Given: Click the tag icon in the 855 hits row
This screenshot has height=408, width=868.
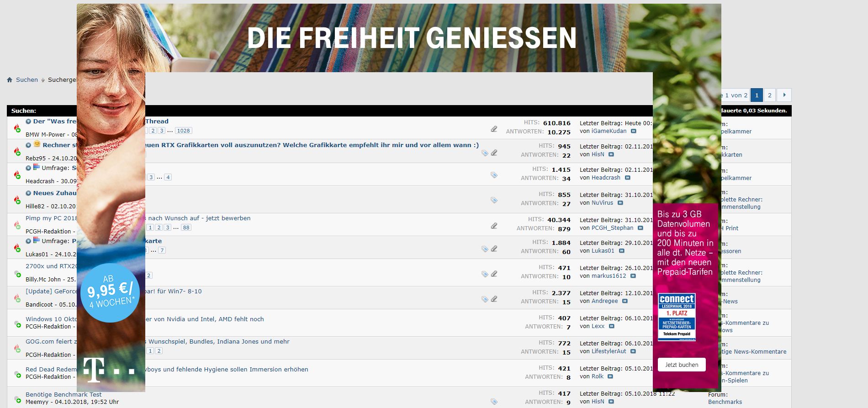Looking at the screenshot, I should 494,200.
